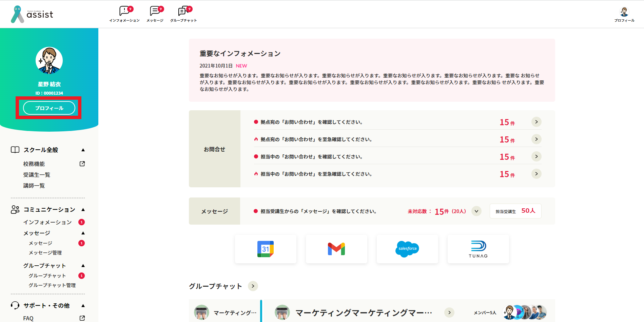Collapse the サポート・その他 sidebar section
Screen dimensions: 644x322
tap(83, 306)
